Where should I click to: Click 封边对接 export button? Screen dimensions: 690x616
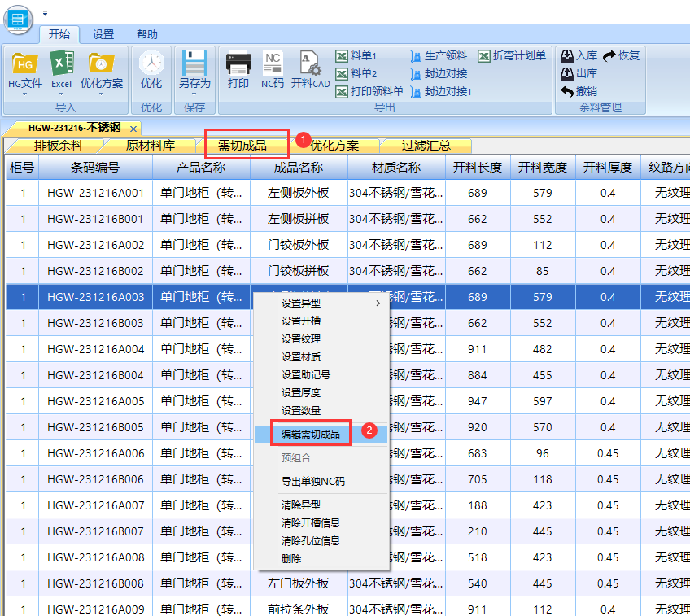coord(439,73)
